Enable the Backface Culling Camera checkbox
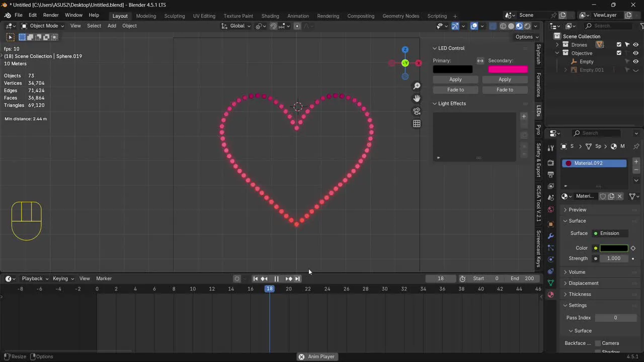This screenshot has width=644, height=362. click(598, 343)
